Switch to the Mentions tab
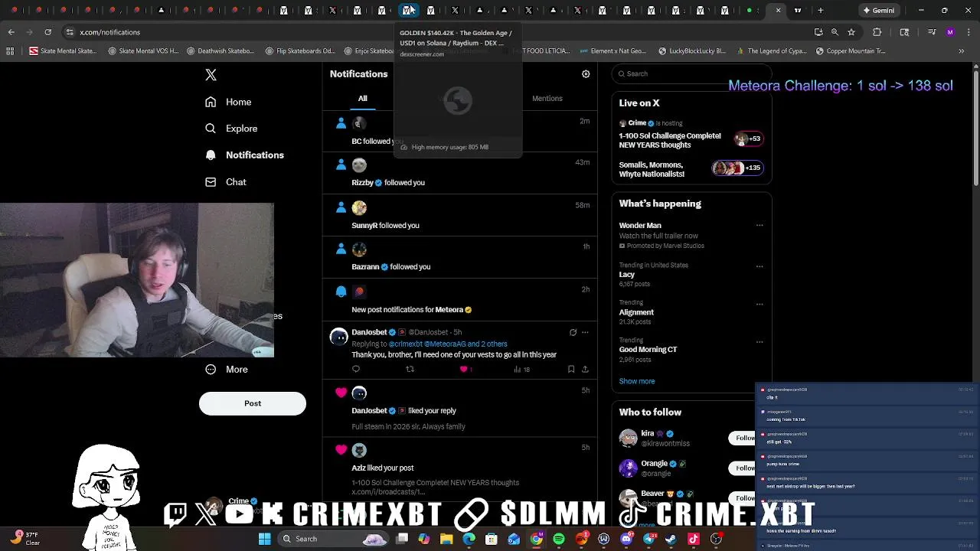Viewport: 980px width, 551px height. click(x=547, y=98)
